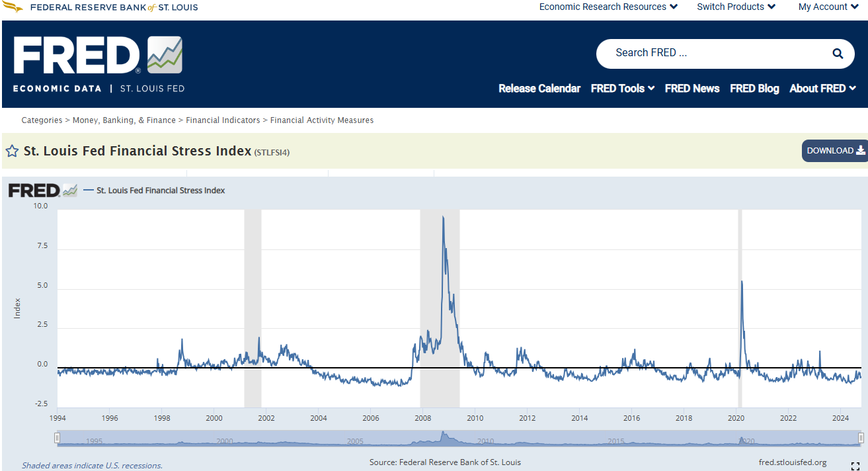
Task: Click the small FRED logo on chart
Action: pos(42,191)
